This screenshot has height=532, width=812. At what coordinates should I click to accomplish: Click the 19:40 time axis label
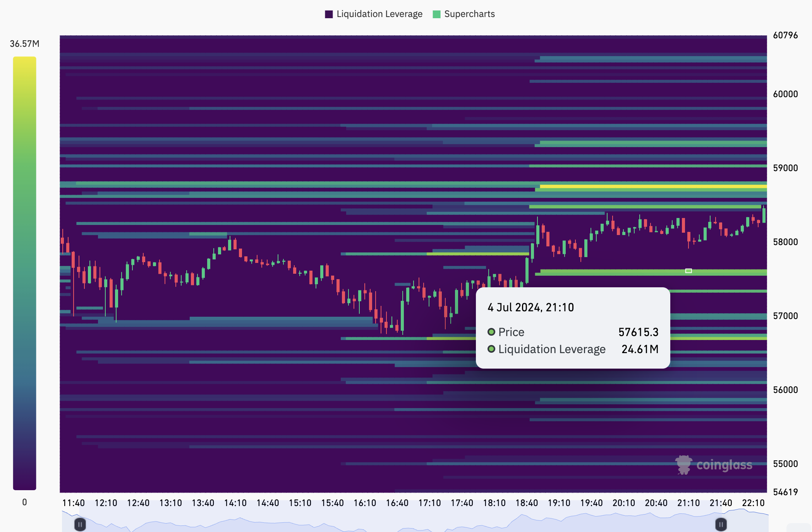click(x=591, y=503)
